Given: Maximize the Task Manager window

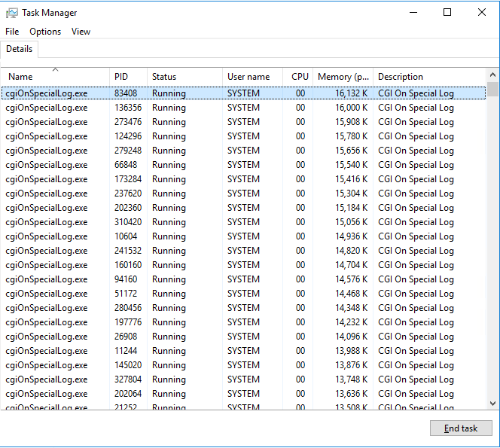Looking at the screenshot, I should coord(447,13).
